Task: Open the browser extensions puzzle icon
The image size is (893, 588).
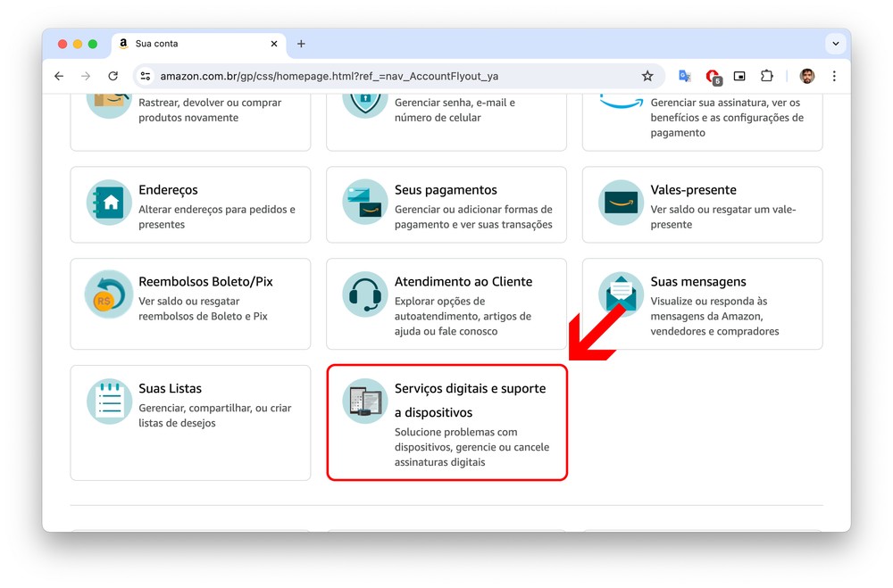Action: 766,77
